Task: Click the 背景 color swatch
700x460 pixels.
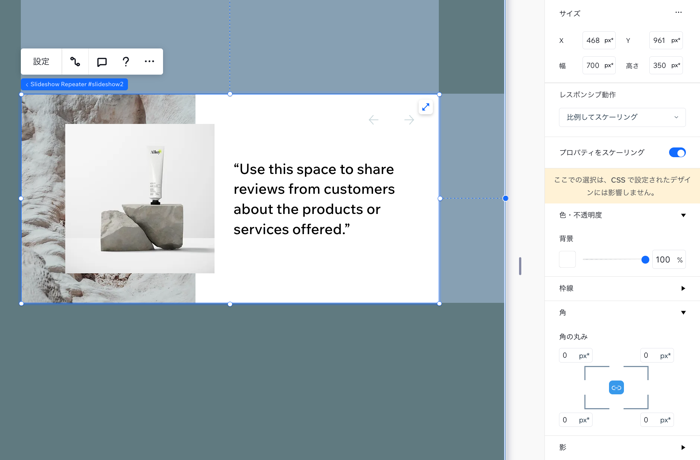Action: coord(567,260)
